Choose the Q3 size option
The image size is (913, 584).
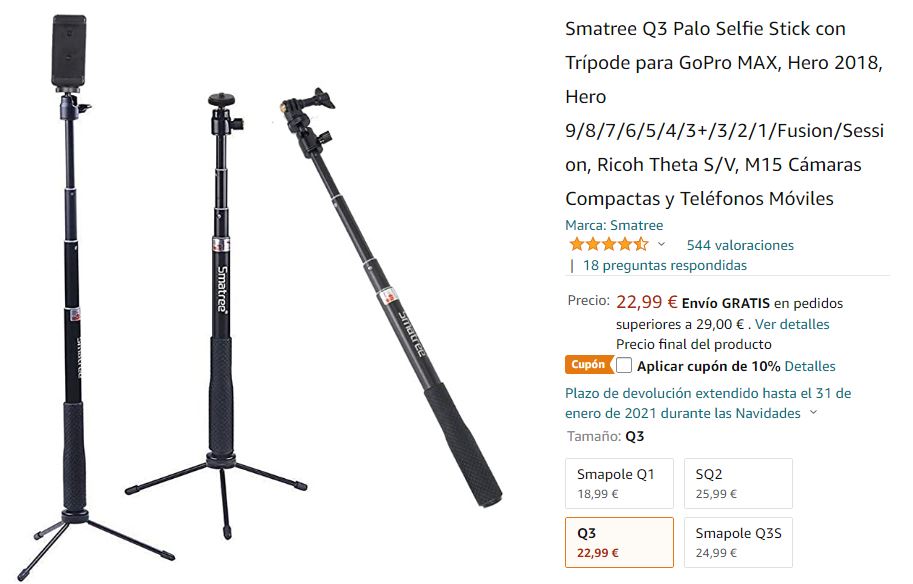tap(619, 542)
